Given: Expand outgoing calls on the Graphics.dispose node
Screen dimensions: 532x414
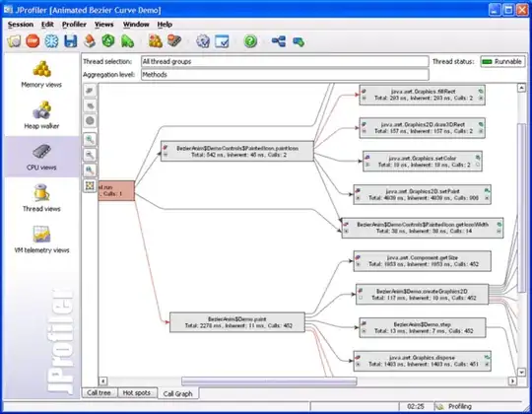Looking at the screenshot, I should tap(487, 364).
